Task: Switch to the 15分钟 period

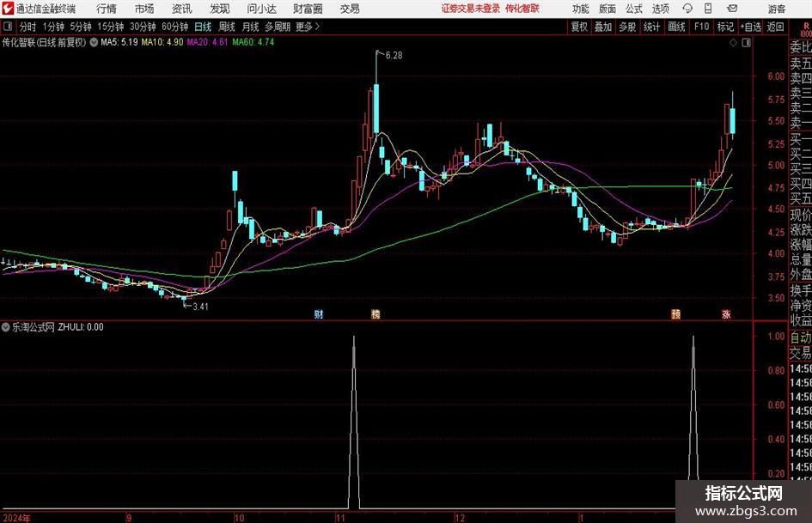Action: point(111,27)
